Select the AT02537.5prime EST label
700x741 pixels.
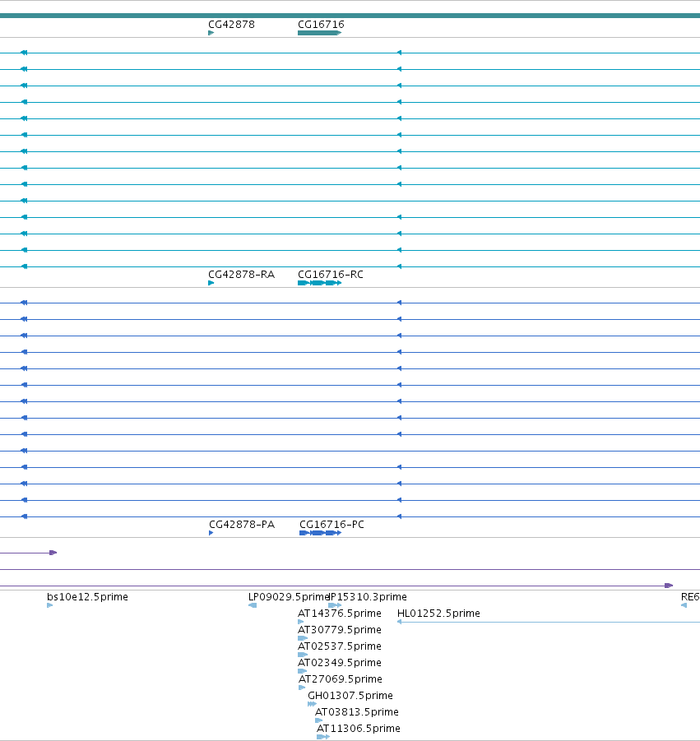click(x=340, y=646)
